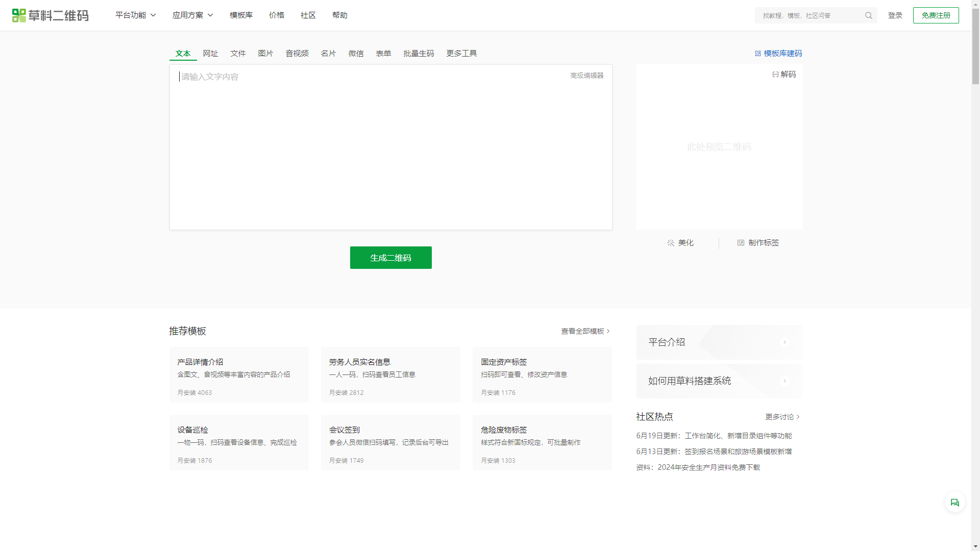The image size is (980, 551).
Task: Click the 草料二维码 logo icon
Action: pos(18,15)
